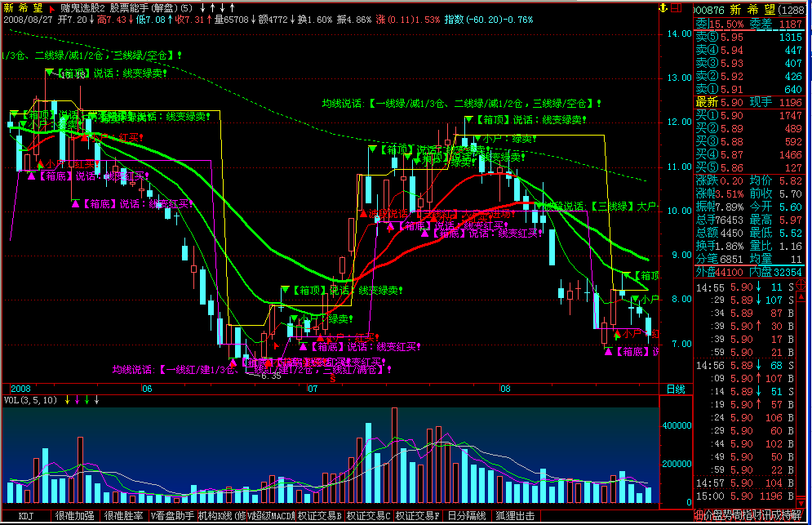Click the 买⑤ 5.86 bid row
The width and height of the screenshot is (812, 525).
click(749, 167)
